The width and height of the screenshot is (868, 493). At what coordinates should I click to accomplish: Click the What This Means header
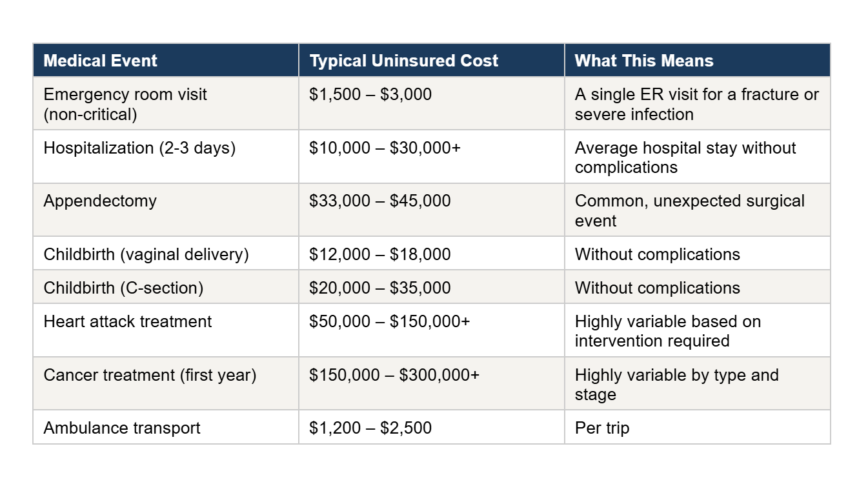click(698, 61)
